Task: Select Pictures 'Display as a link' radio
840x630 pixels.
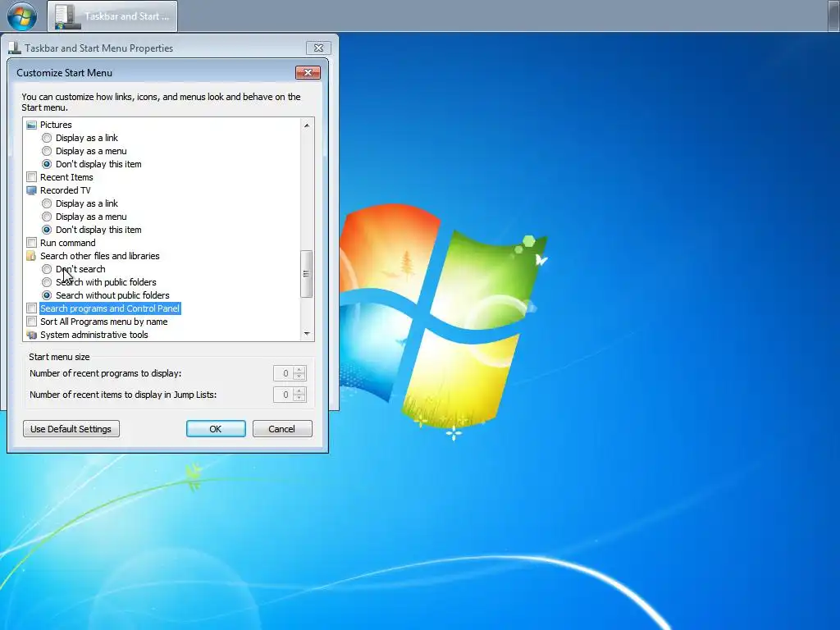Action: pyautogui.click(x=47, y=138)
